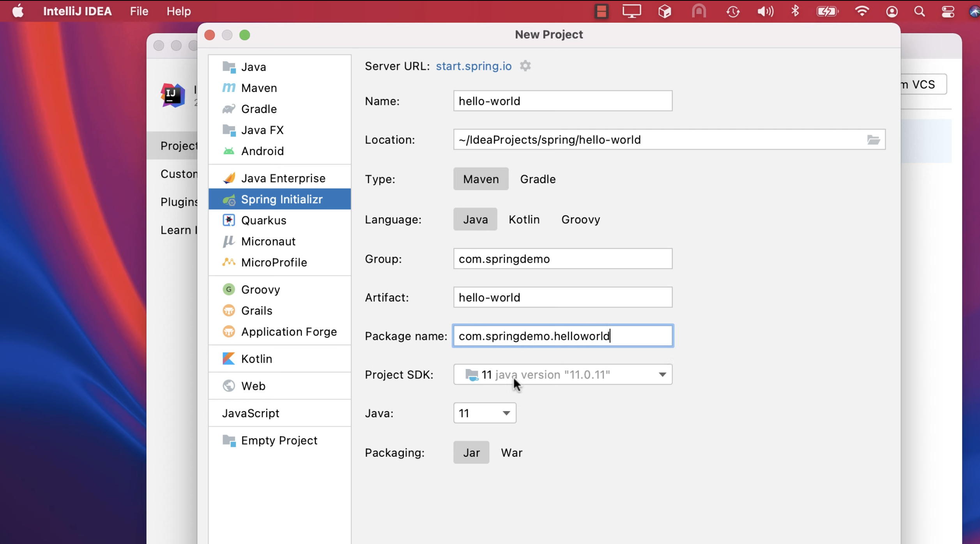This screenshot has width=980, height=544.
Task: Click the Package name field
Action: (x=563, y=336)
